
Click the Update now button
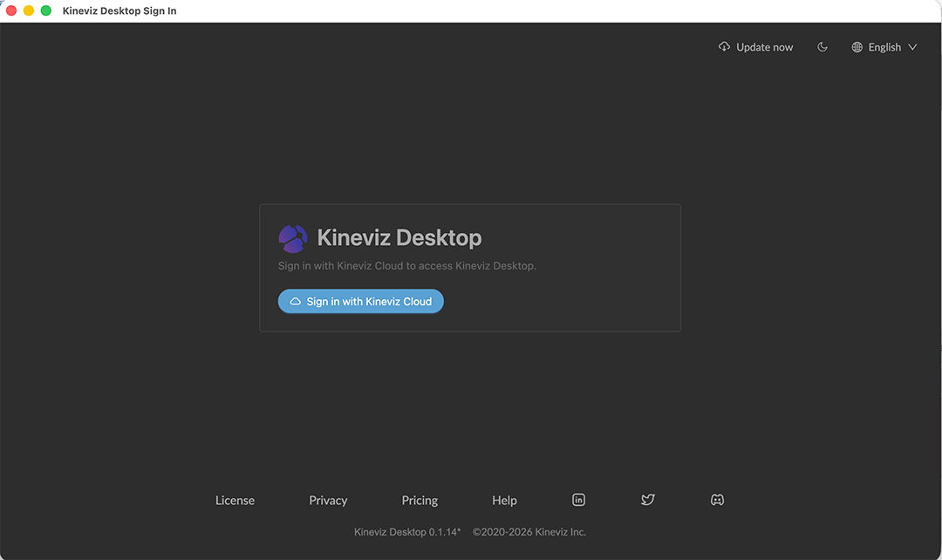(755, 47)
